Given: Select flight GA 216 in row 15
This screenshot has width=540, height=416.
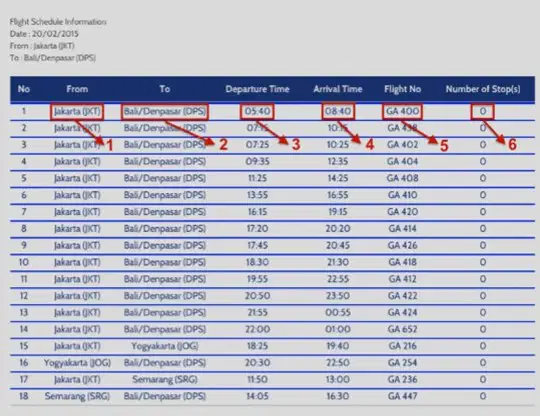Looking at the screenshot, I should pos(402,346).
